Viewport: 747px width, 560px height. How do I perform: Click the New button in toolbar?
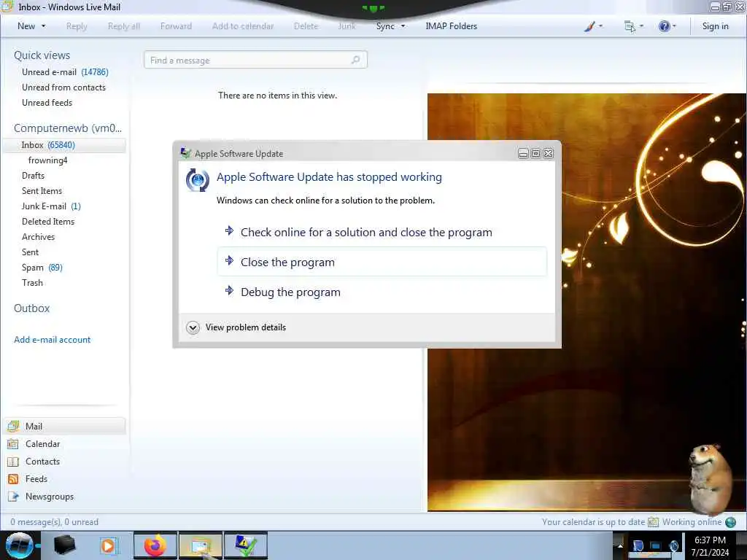[26, 26]
